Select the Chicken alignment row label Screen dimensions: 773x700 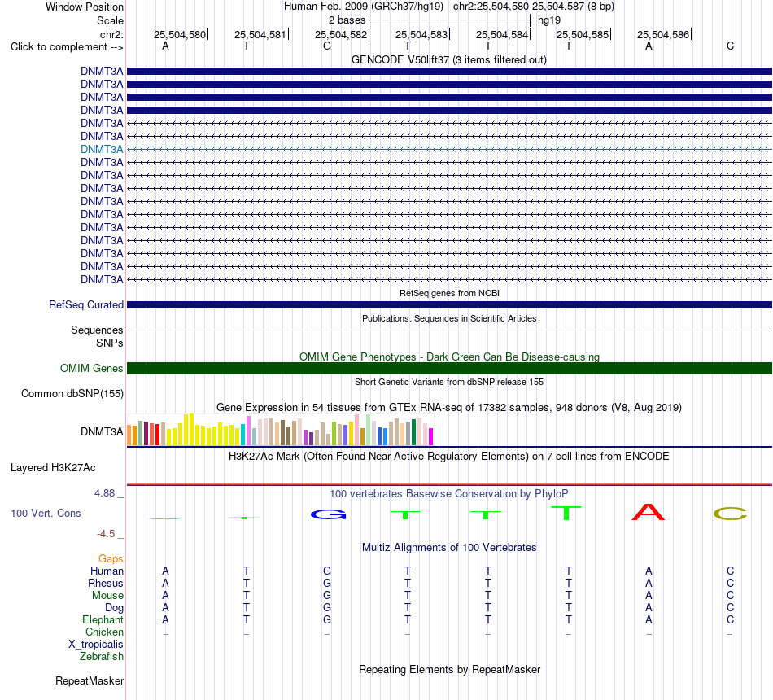point(104,632)
